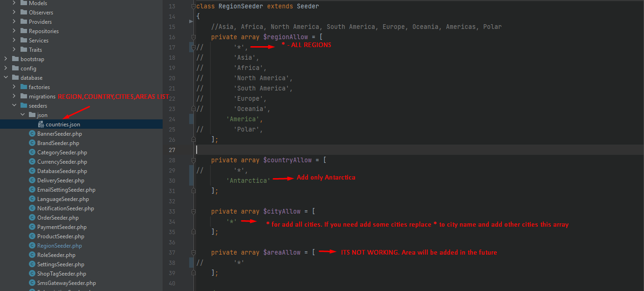This screenshot has width=644, height=291.
Task: Place cursor on the 'Antarctica' string
Action: point(248,180)
